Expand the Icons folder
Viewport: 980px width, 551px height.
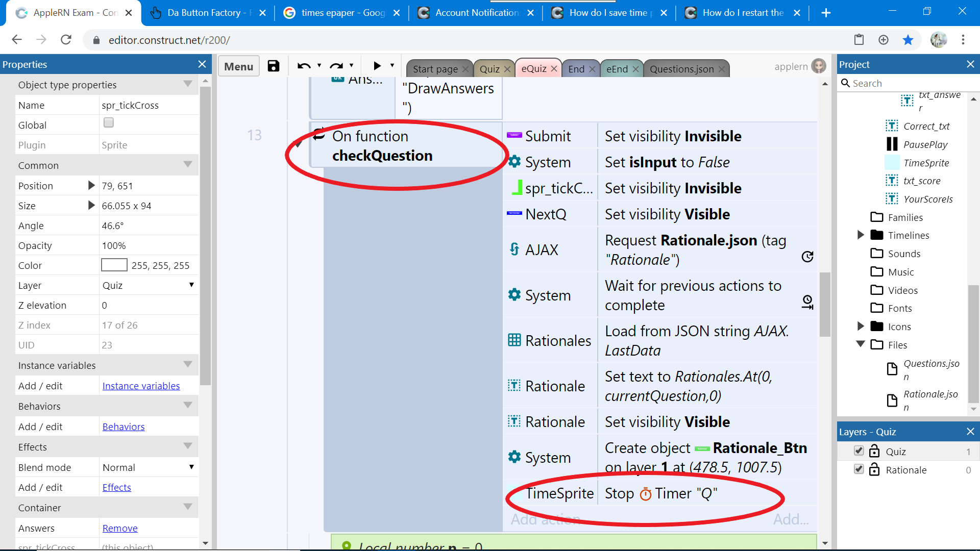[861, 326]
